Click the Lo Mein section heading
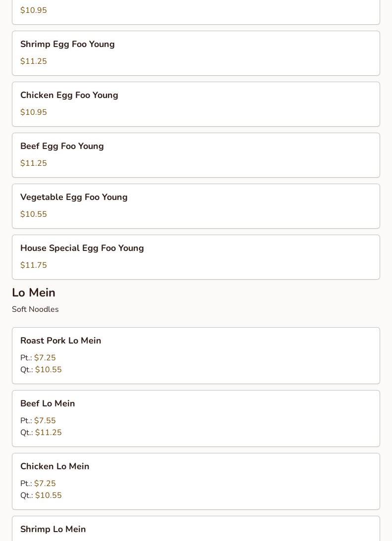The width and height of the screenshot is (392, 541). (34, 293)
